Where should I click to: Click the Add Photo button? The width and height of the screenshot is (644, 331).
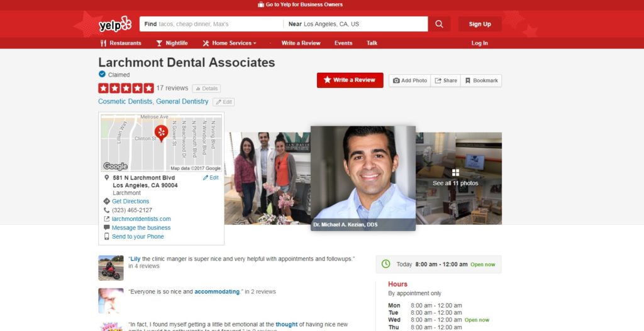tap(410, 81)
